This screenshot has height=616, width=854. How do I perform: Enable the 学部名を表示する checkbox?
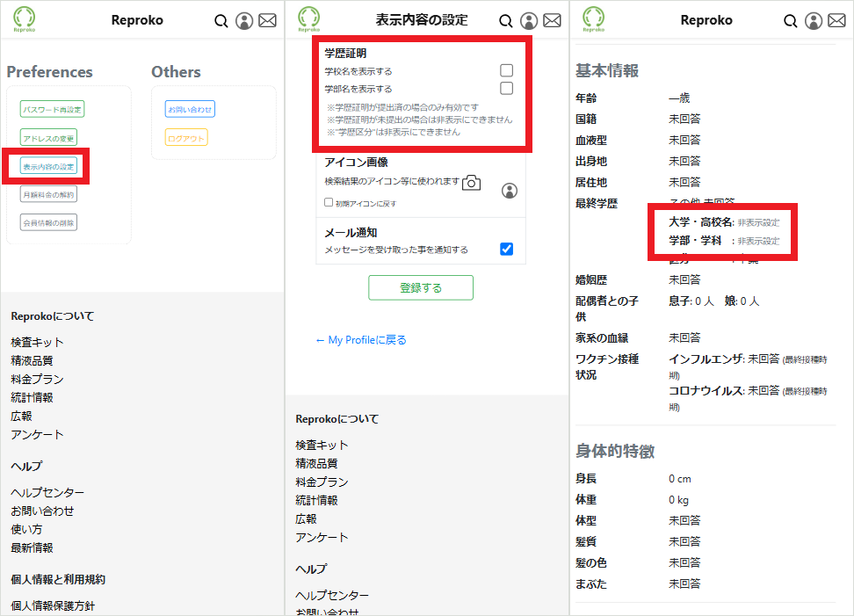pyautogui.click(x=506, y=88)
